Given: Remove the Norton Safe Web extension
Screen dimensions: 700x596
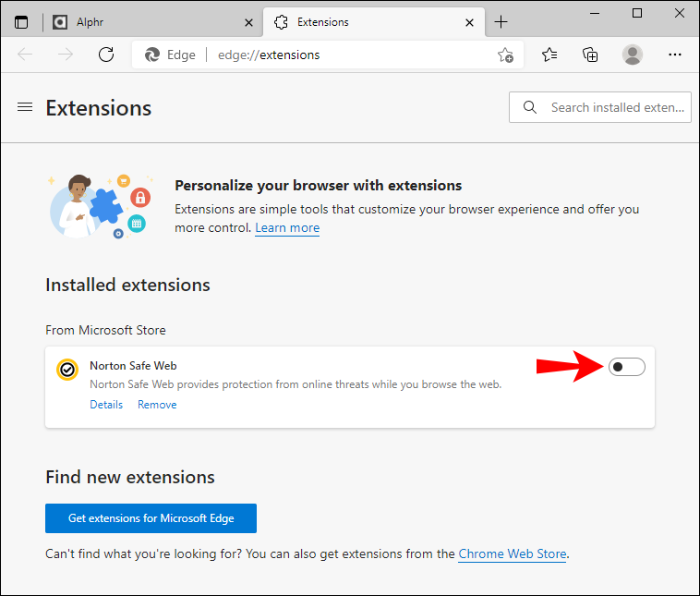Looking at the screenshot, I should (157, 405).
